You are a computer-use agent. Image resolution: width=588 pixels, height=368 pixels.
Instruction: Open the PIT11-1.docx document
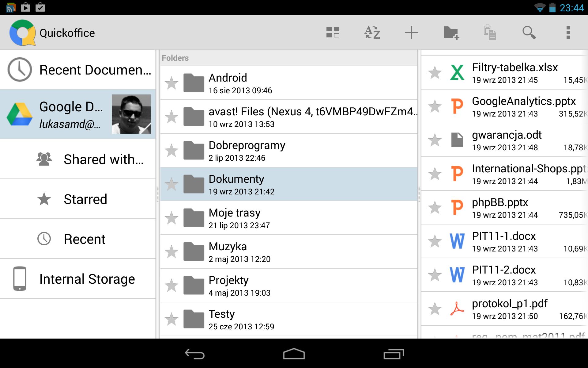505,241
